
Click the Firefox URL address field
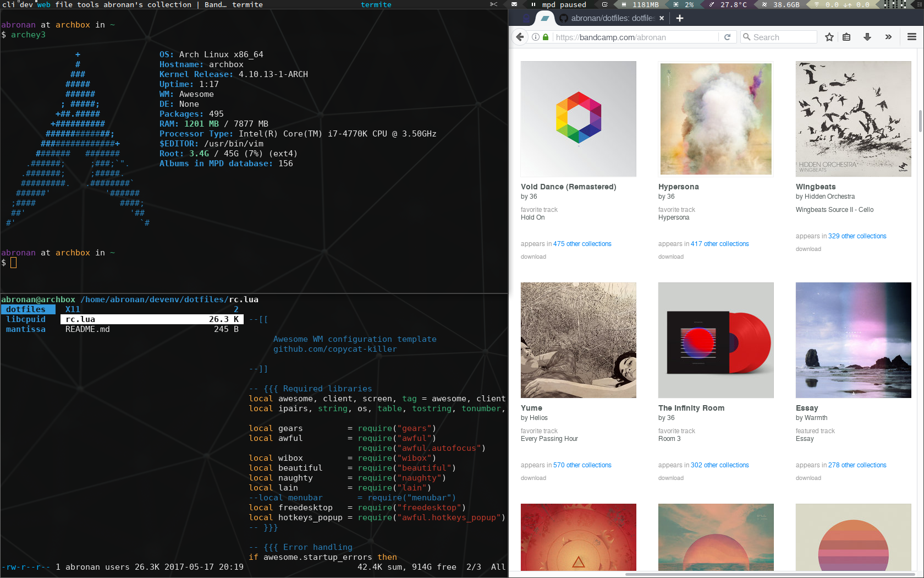(635, 37)
